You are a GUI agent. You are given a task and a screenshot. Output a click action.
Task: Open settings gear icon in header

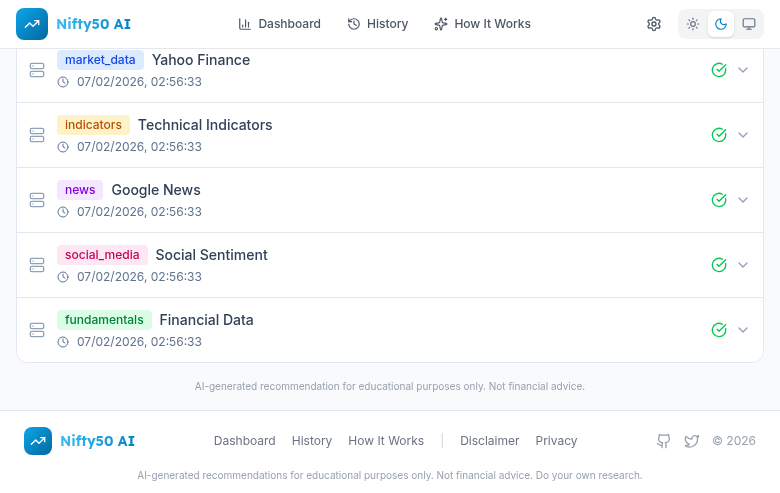click(654, 24)
